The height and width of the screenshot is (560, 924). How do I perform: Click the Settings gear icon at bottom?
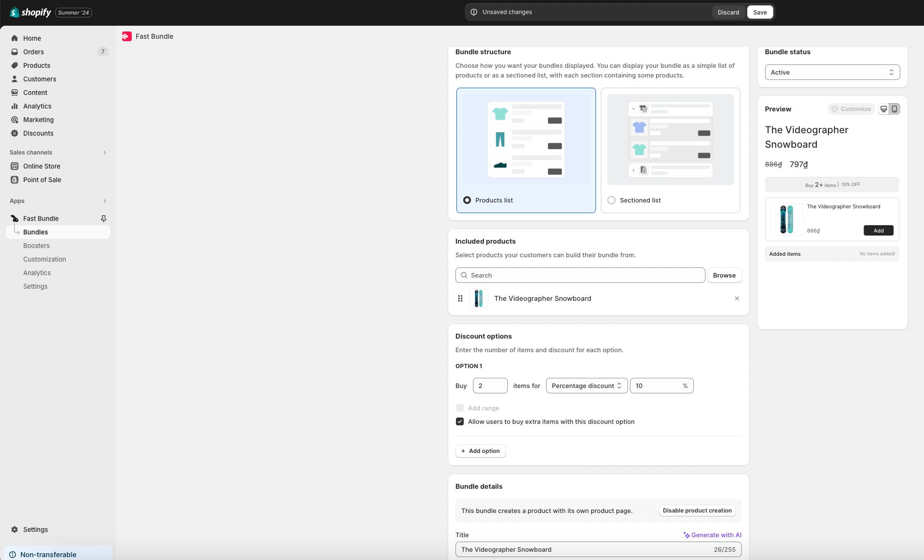[15, 529]
